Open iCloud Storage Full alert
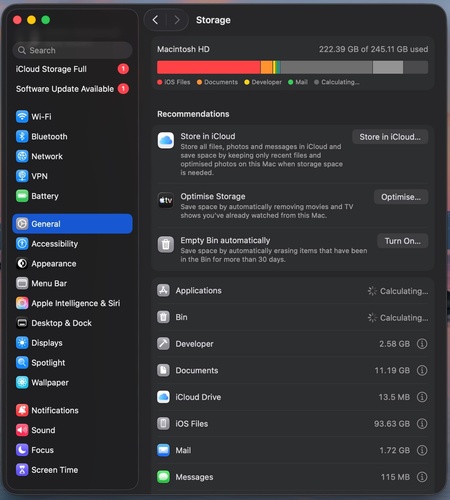 click(72, 69)
